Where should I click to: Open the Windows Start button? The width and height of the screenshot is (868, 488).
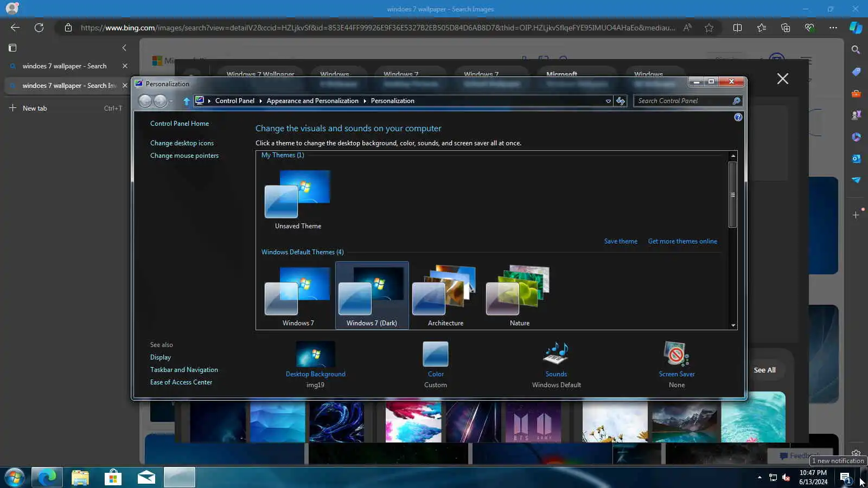15,477
